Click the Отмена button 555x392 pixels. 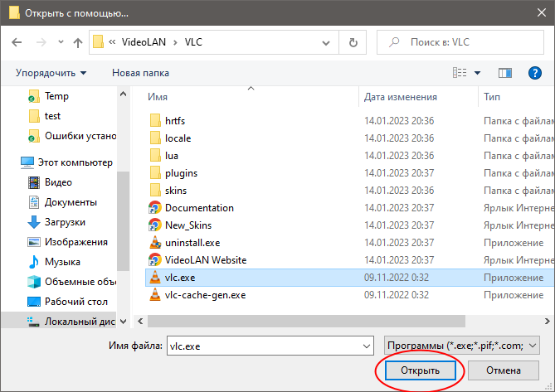click(x=503, y=370)
